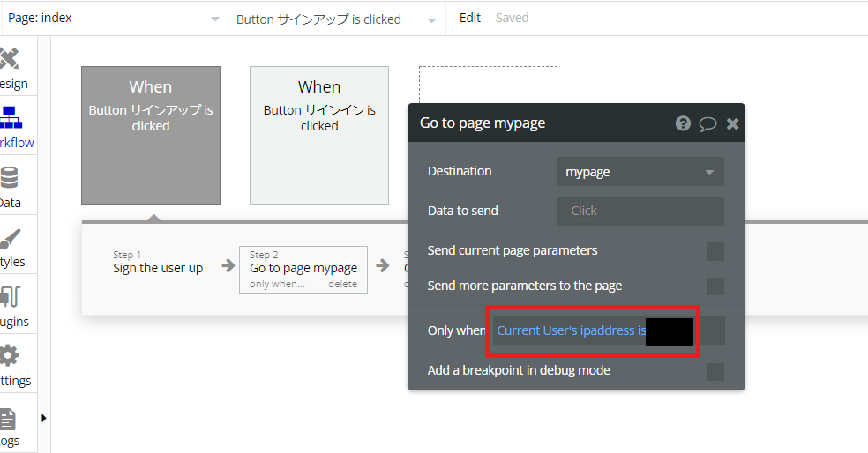Open the Page: index dropdown

(114, 19)
